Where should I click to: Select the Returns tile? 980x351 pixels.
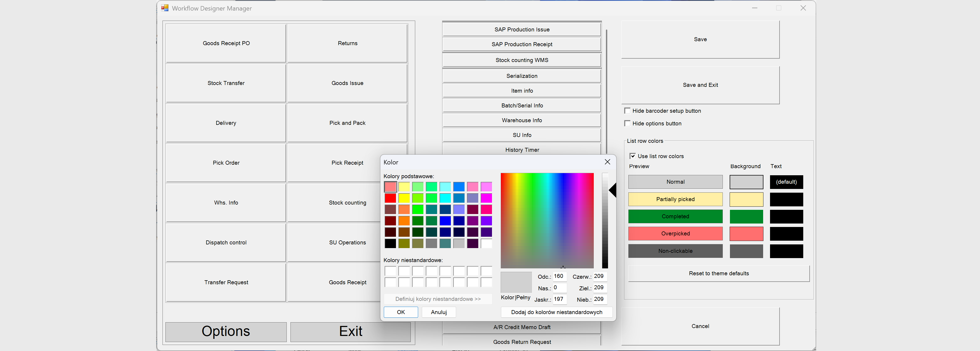pyautogui.click(x=347, y=43)
